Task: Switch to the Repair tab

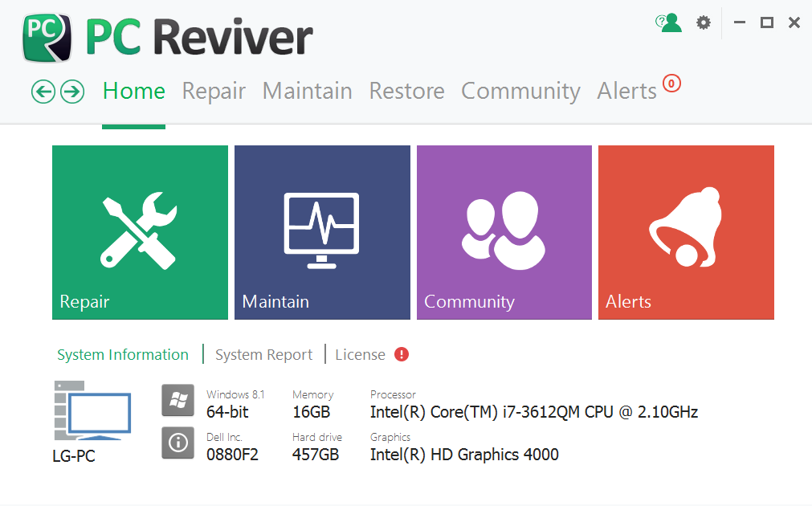Action: pos(214,91)
